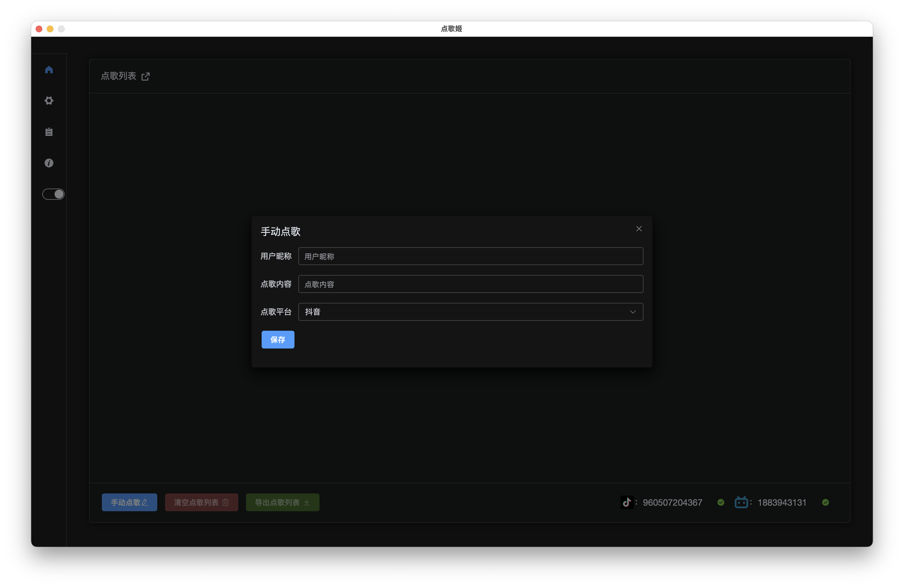
Task: Click the 清空点歌列表 button
Action: 201,502
